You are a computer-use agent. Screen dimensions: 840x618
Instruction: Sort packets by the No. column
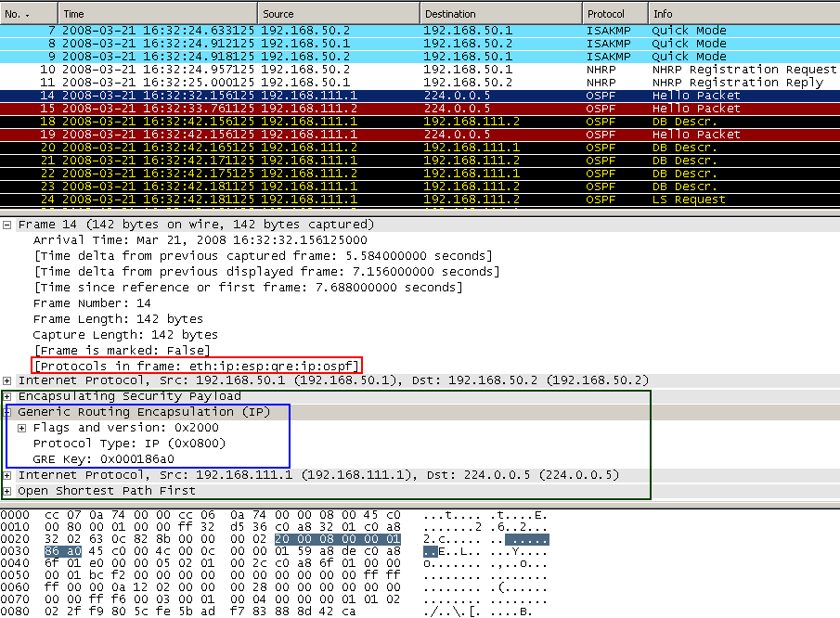click(28, 14)
